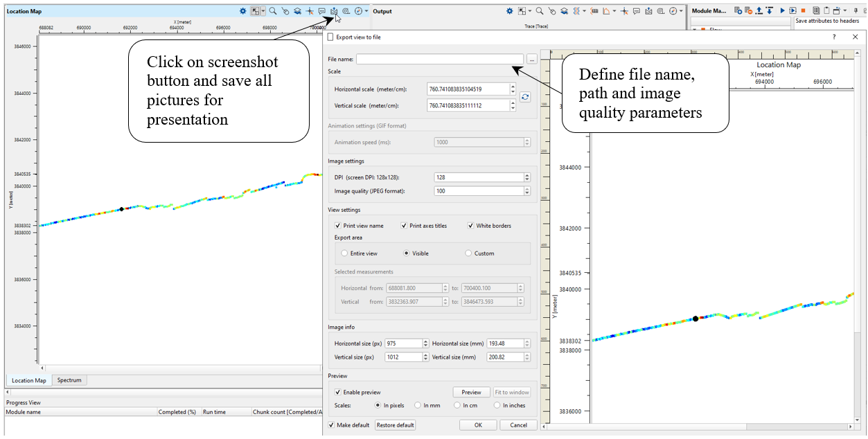Select the Location Map tab
868x439 pixels.
coord(28,380)
